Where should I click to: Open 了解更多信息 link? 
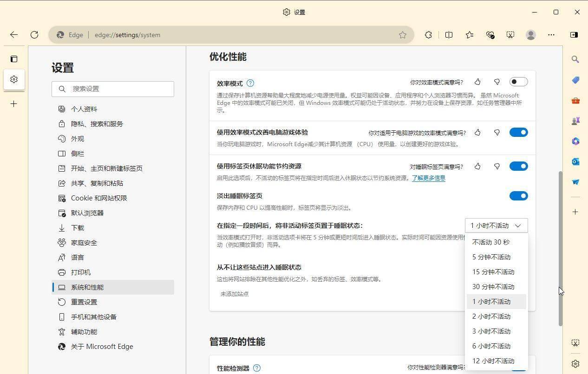pos(429,178)
